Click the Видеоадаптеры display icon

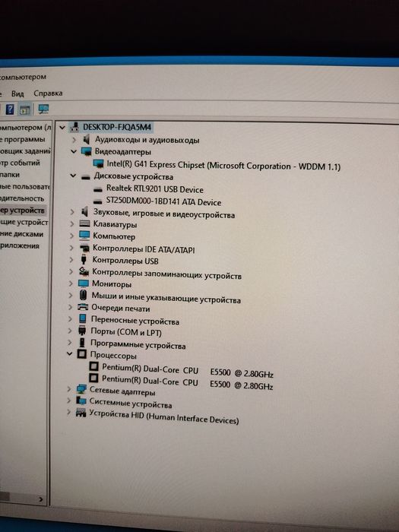87,151
